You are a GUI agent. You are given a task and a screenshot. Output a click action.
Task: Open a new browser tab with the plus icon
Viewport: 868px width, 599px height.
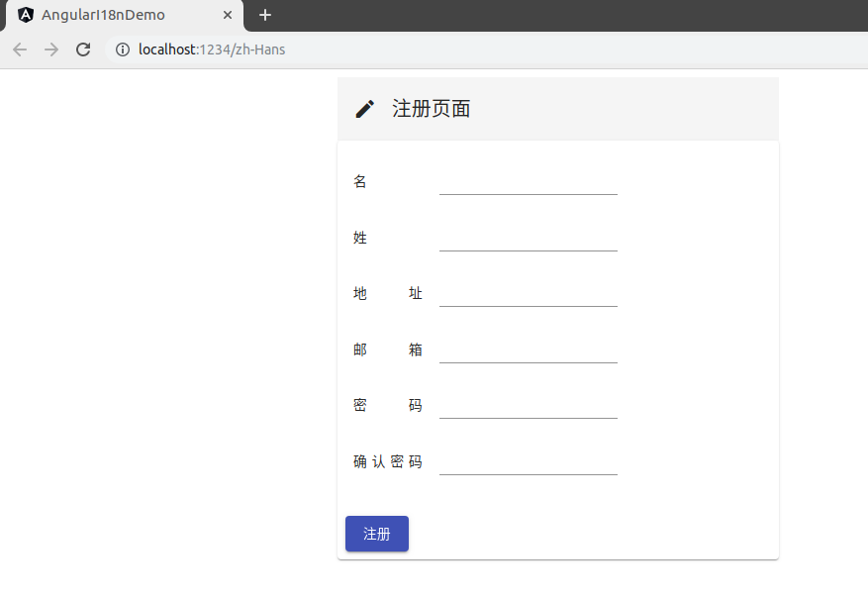264,15
